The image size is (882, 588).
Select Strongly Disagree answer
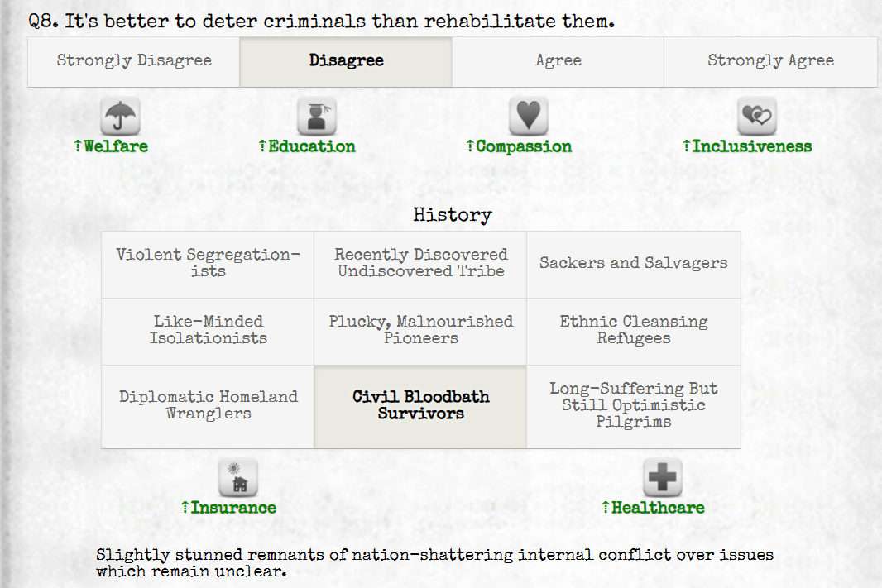pos(134,61)
